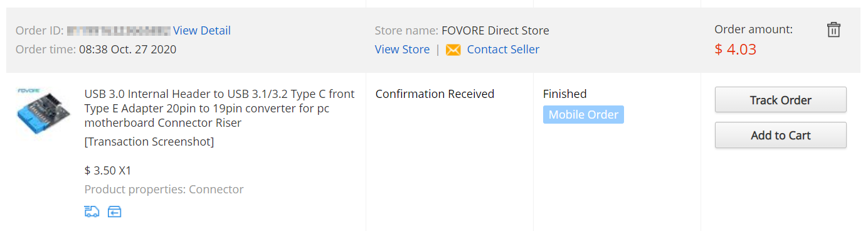Viewport: 868px width, 231px height.
Task: Open the Contact Seller link
Action: coord(503,50)
